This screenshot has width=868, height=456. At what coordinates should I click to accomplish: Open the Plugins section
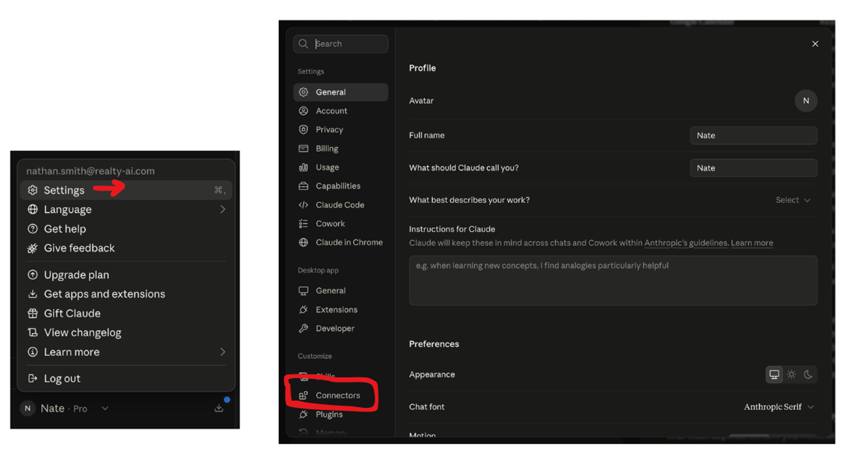(x=341, y=414)
